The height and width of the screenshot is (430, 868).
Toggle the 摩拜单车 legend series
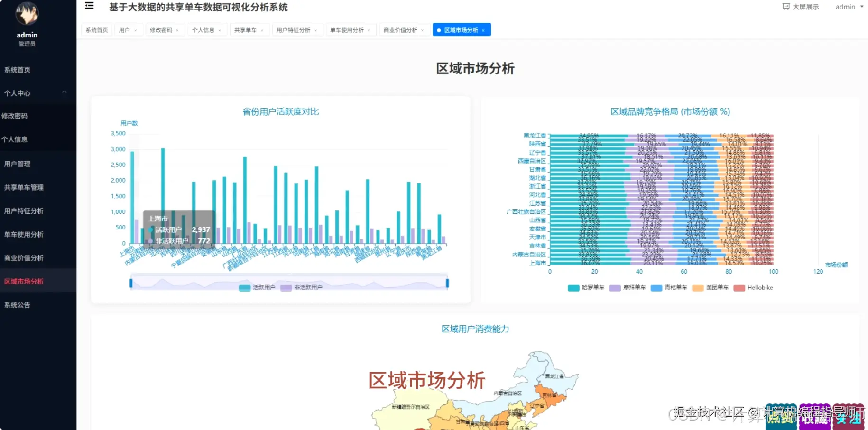pyautogui.click(x=627, y=288)
